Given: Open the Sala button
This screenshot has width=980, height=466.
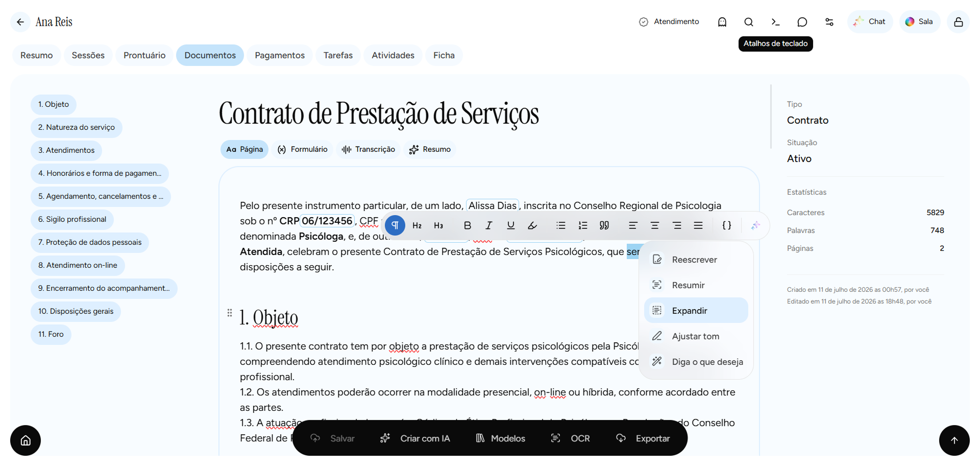Looking at the screenshot, I should (920, 22).
